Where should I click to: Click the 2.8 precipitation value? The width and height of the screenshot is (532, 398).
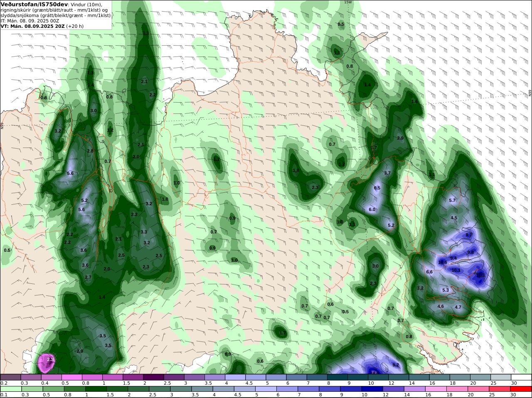[x=90, y=151]
